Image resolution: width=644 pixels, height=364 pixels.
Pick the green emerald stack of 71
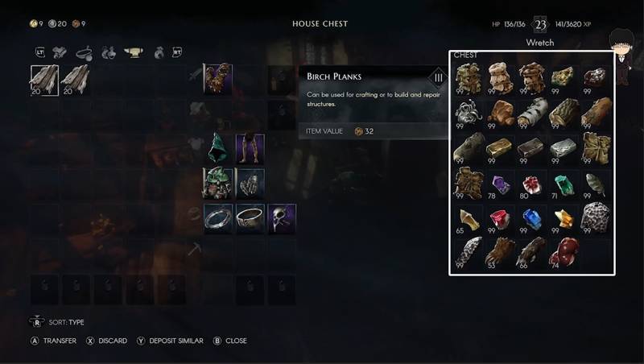[564, 184]
